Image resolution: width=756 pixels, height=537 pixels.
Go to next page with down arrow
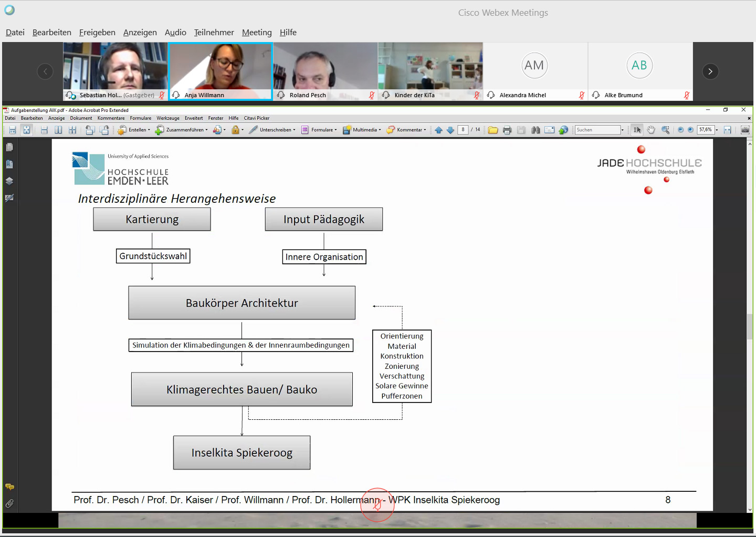coord(450,130)
